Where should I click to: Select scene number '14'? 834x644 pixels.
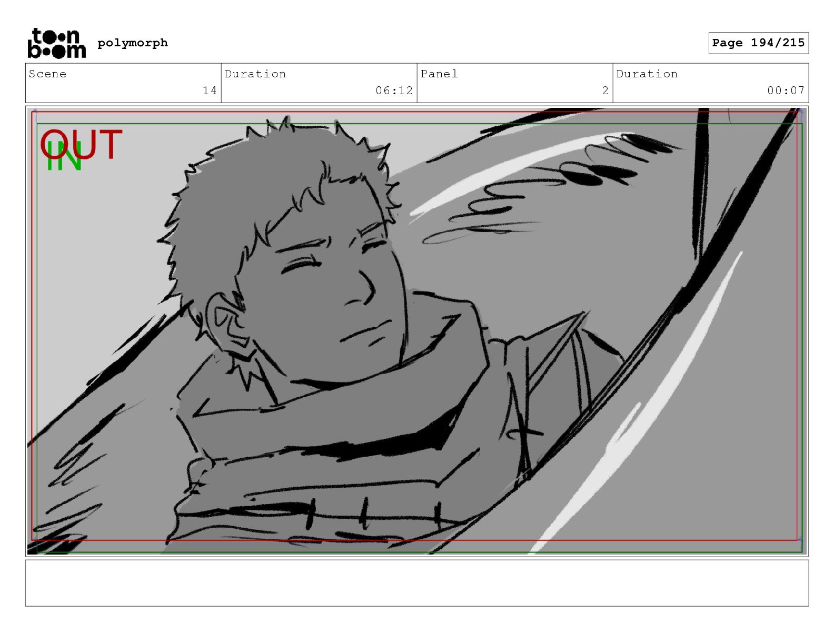click(210, 90)
